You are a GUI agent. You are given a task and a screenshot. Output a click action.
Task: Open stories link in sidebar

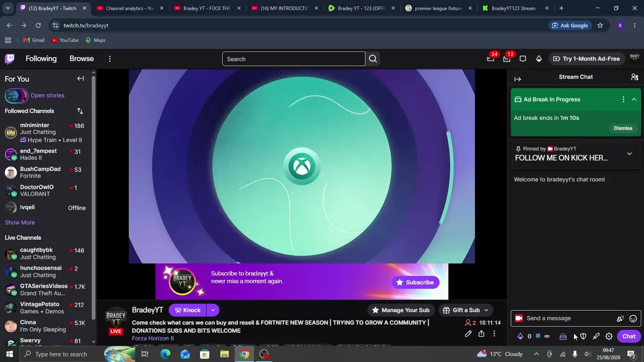[x=47, y=96]
